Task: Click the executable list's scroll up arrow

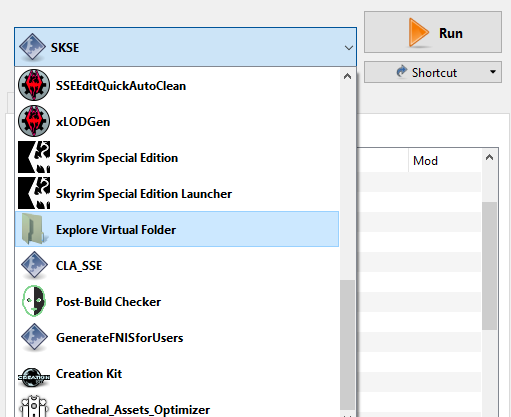Action: click(x=347, y=76)
